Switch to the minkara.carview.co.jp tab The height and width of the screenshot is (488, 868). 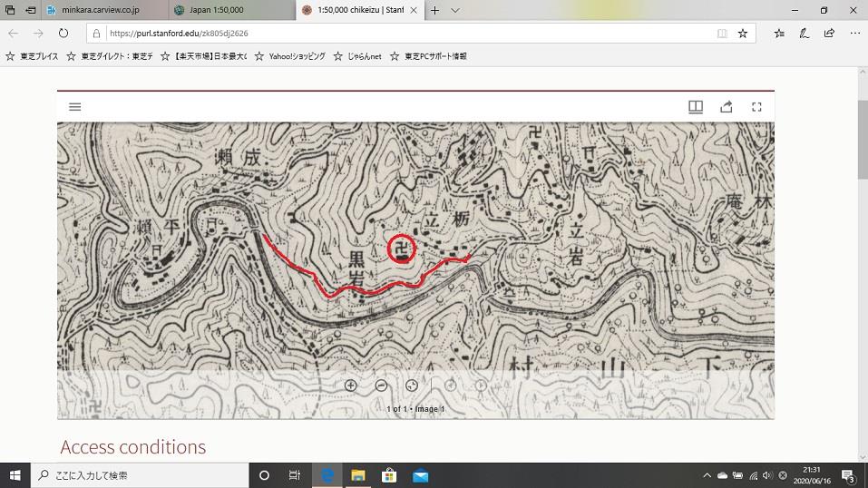tap(106, 10)
